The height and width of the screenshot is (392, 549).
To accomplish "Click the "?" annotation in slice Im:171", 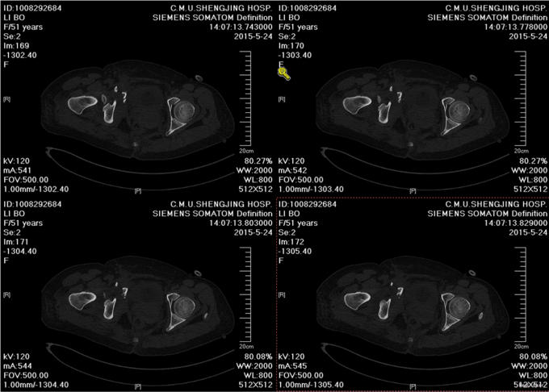I will point(124,291).
